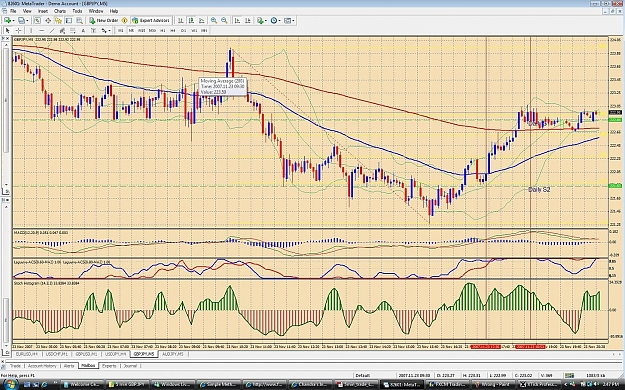Select the arrows drawing tool
This screenshot has width=625, height=390.
click(x=104, y=30)
